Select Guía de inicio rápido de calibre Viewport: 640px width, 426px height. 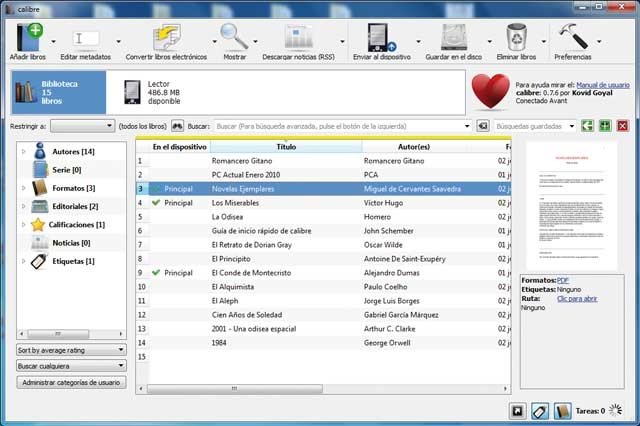(261, 231)
